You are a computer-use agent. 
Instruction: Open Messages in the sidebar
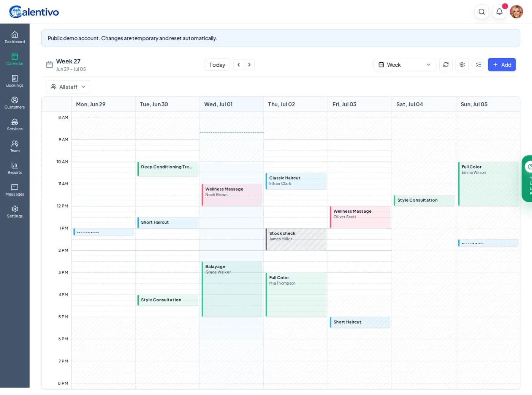pyautogui.click(x=15, y=190)
